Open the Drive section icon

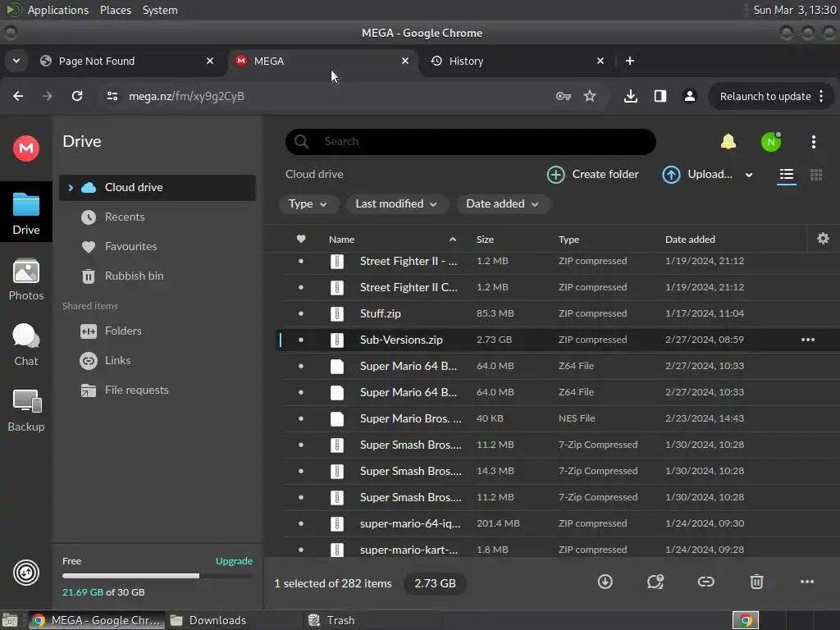(25, 213)
